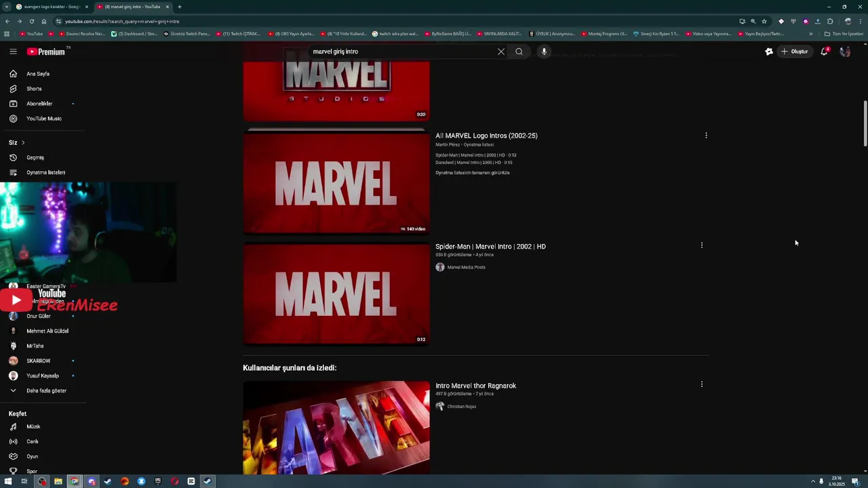Viewport: 868px width, 488px height.
Task: Bookmark this page with star icon
Action: coord(764,21)
